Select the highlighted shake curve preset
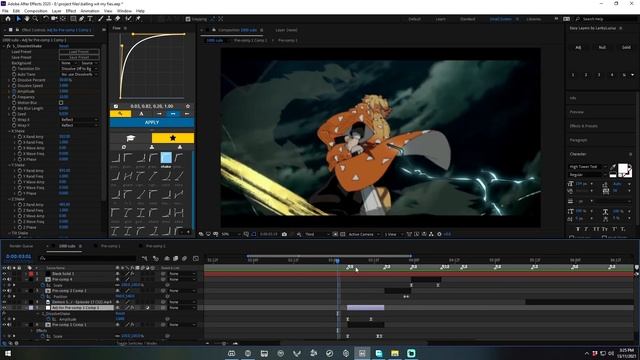Screen dimensions: 640x360 click(x=166, y=158)
